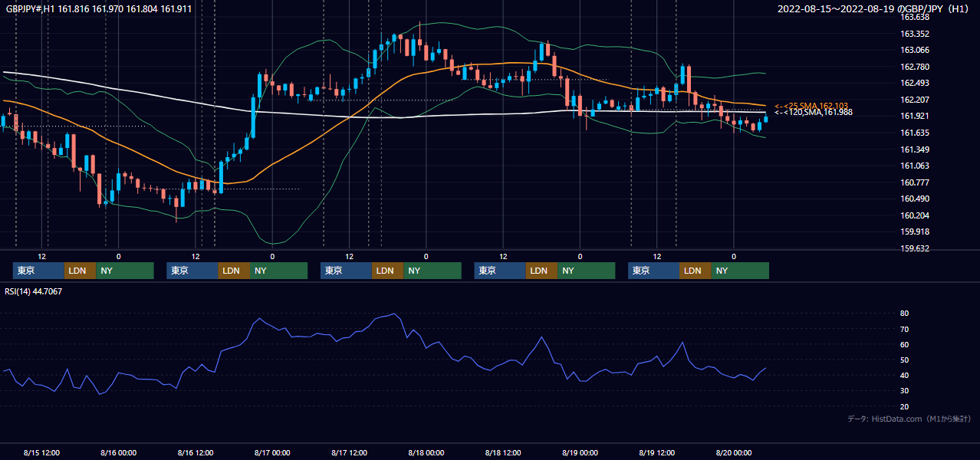Viewport: 980px width, 460px height.
Task: Click price axis value 159.632
Action: [914, 248]
